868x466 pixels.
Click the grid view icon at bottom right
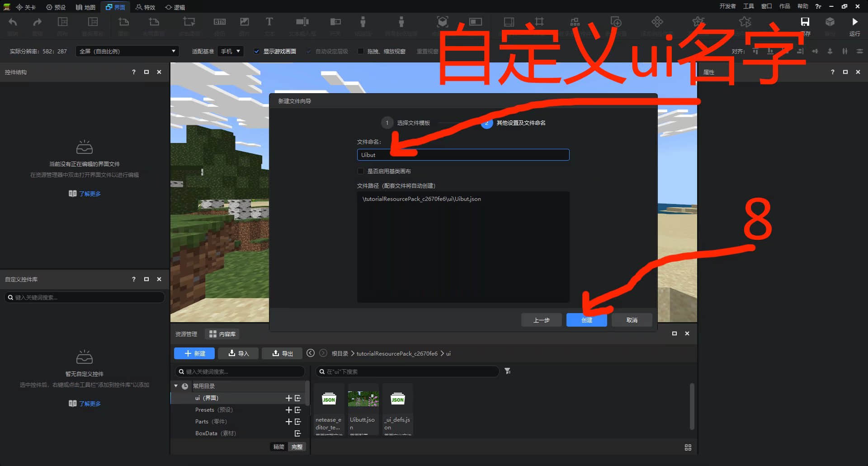pyautogui.click(x=688, y=447)
